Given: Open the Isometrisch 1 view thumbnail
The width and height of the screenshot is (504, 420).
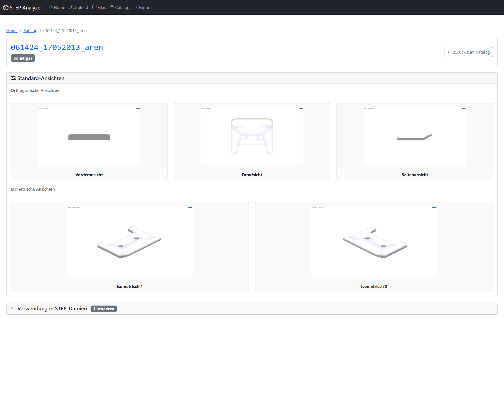Looking at the screenshot, I should click(x=130, y=241).
